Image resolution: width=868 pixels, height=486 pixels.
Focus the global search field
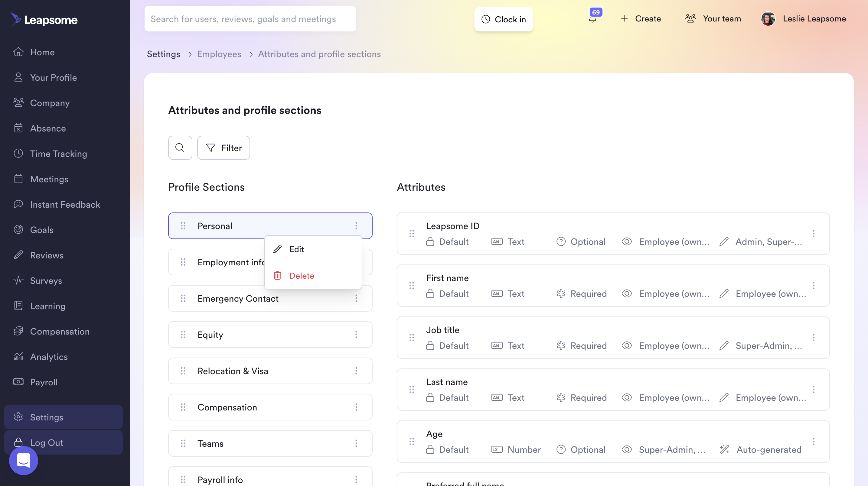(x=250, y=19)
